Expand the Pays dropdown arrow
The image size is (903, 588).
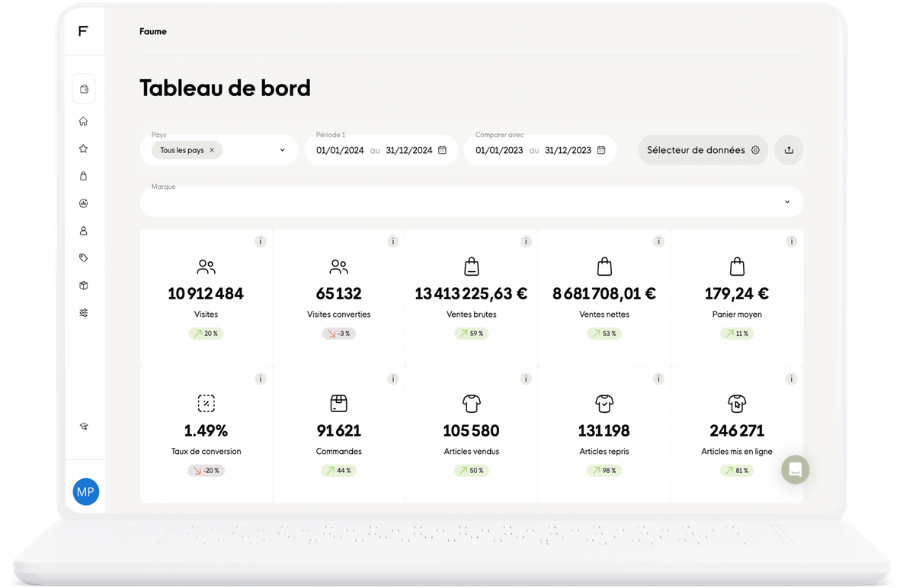(x=282, y=150)
